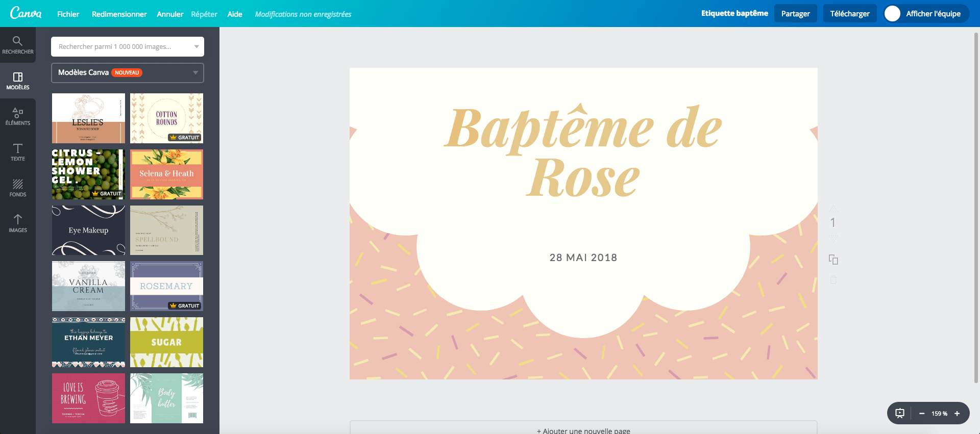Select the Modèles sidebar tab
980x434 pixels.
click(18, 81)
